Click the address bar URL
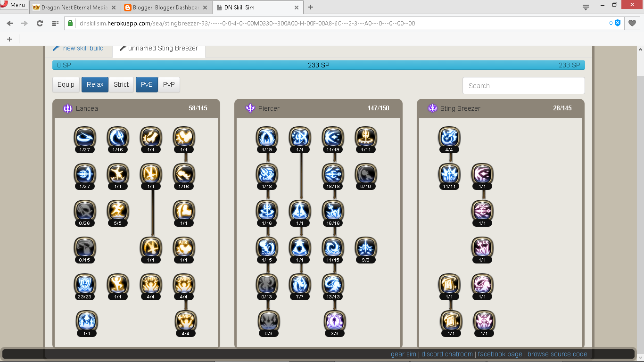Screen dimensions: 644x362 (x=247, y=23)
